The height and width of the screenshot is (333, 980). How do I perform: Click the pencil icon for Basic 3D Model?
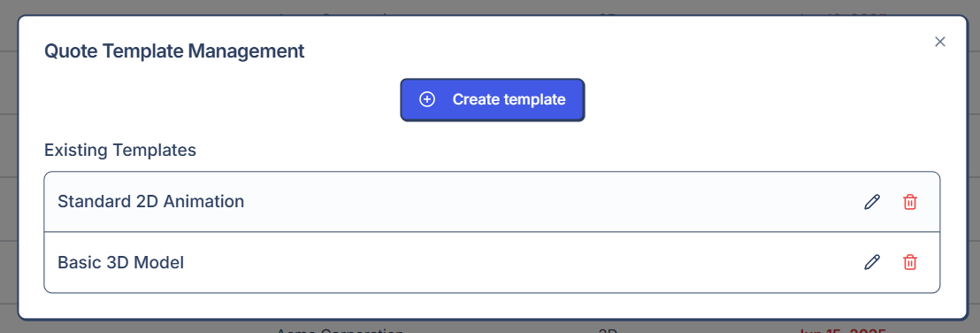pos(872,262)
